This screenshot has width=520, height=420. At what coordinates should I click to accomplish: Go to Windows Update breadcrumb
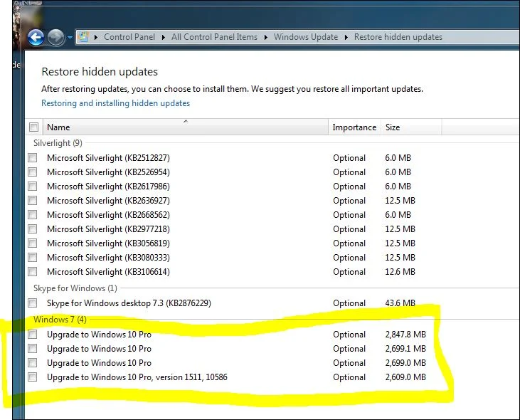(306, 37)
